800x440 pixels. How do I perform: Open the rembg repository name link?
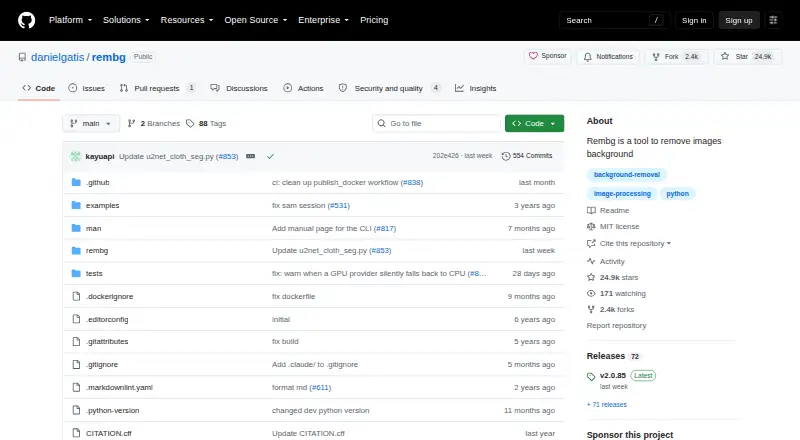click(x=109, y=57)
